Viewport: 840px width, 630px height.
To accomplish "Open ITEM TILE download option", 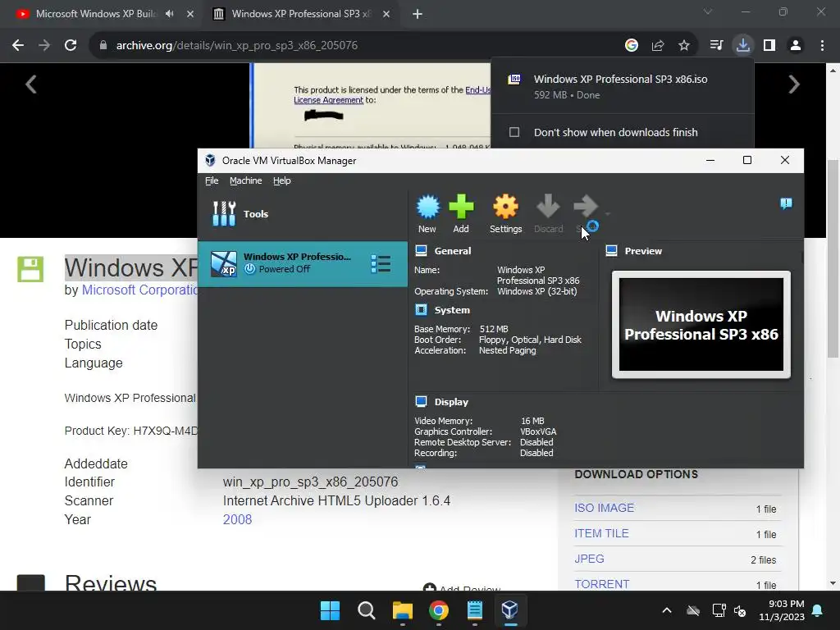I will click(601, 533).
